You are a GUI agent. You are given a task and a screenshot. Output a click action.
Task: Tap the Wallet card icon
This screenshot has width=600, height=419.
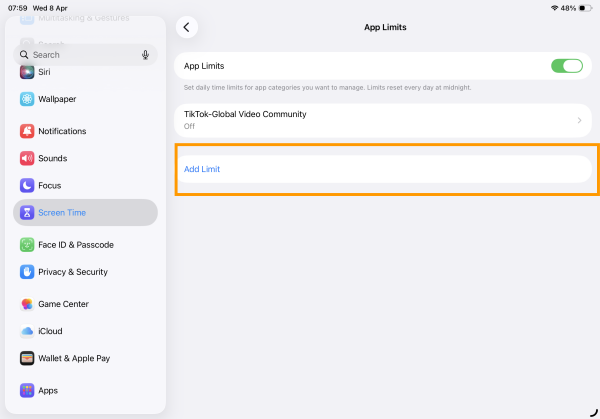coord(27,359)
